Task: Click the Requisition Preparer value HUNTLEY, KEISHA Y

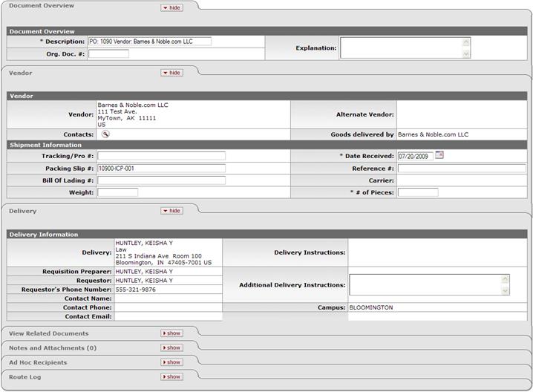Action: [144, 272]
